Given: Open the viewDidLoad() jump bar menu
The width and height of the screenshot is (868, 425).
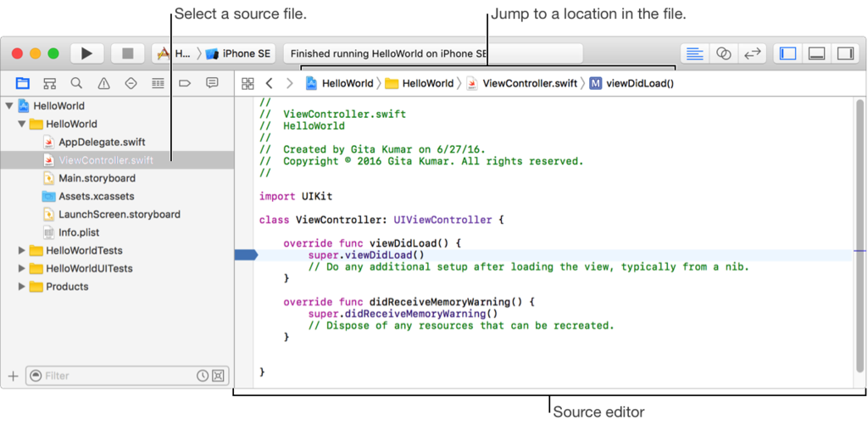Looking at the screenshot, I should coord(632,84).
